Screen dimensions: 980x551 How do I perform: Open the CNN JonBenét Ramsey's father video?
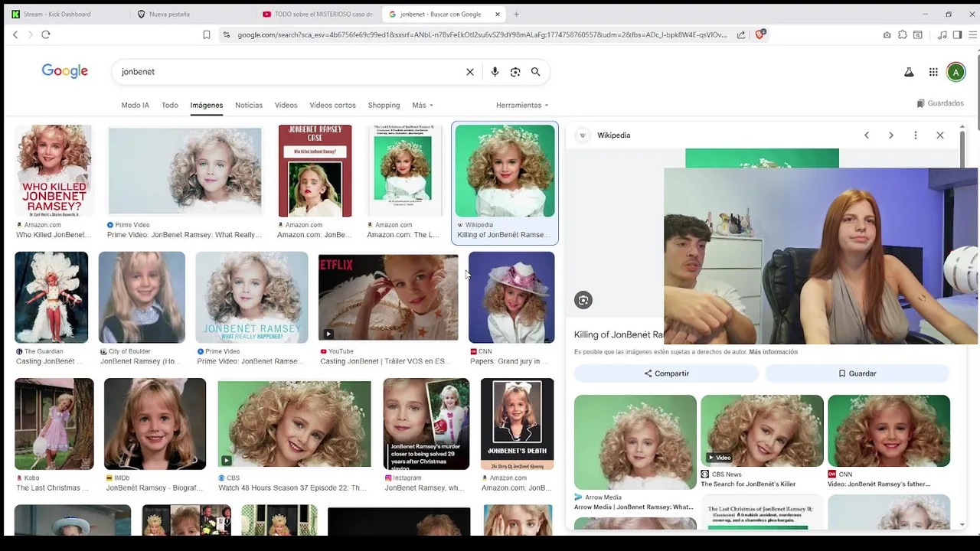(889, 431)
